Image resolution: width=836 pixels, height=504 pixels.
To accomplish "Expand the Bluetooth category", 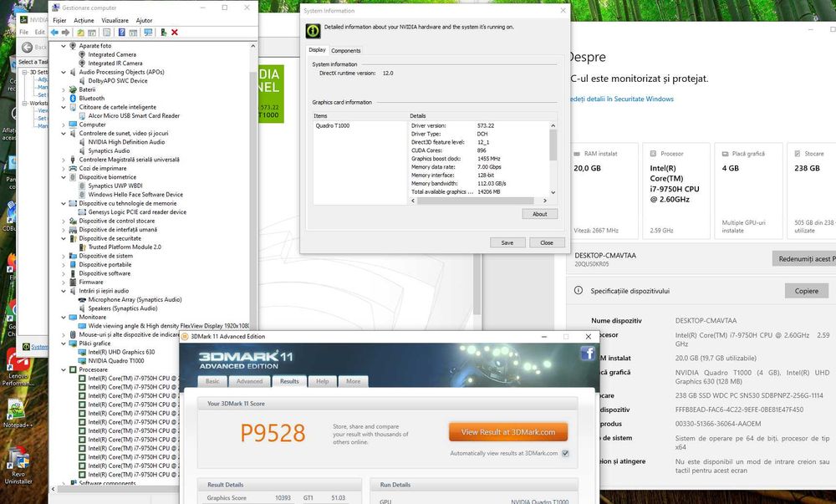I will coord(64,98).
